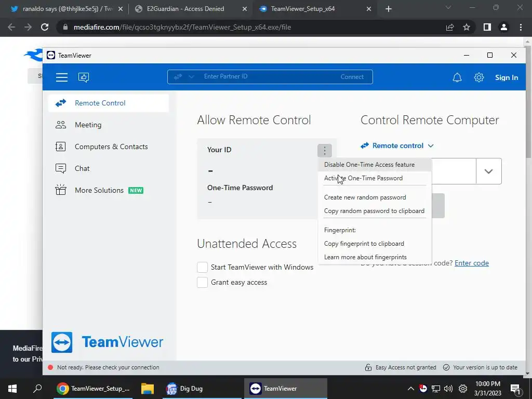Click the Enter code link

472,263
